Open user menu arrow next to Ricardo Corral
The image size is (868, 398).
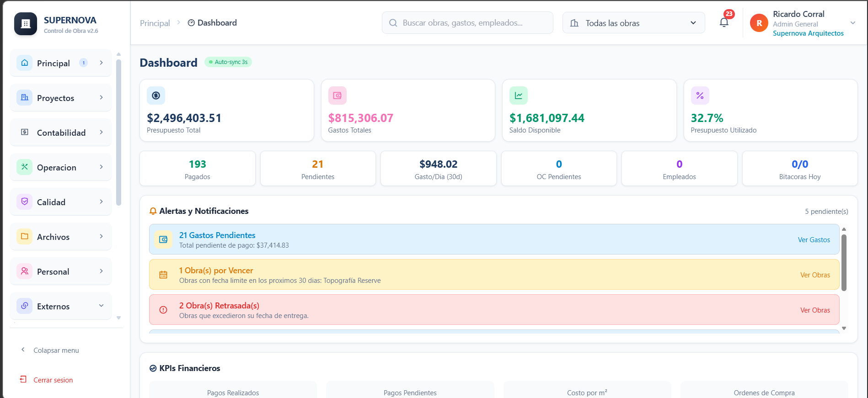tap(853, 23)
